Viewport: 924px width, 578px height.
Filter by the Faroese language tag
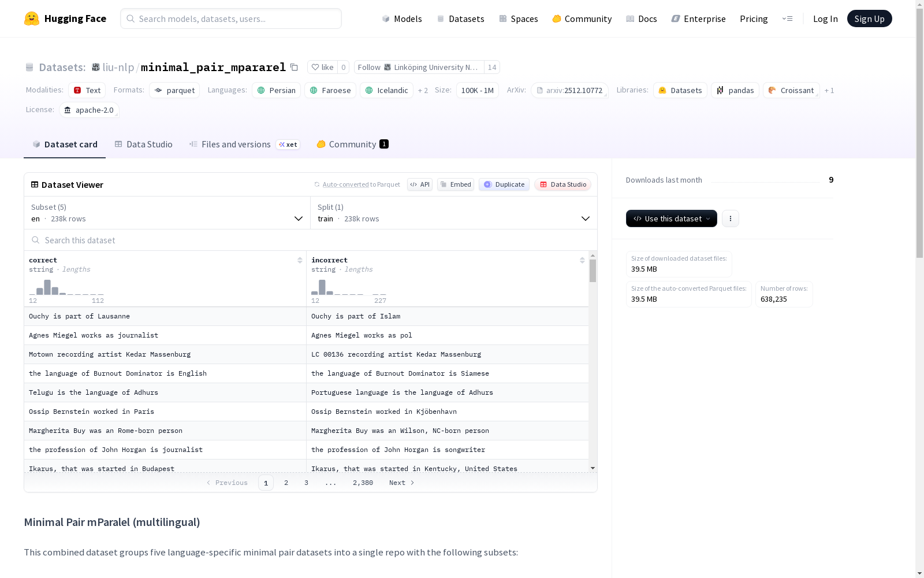[330, 90]
